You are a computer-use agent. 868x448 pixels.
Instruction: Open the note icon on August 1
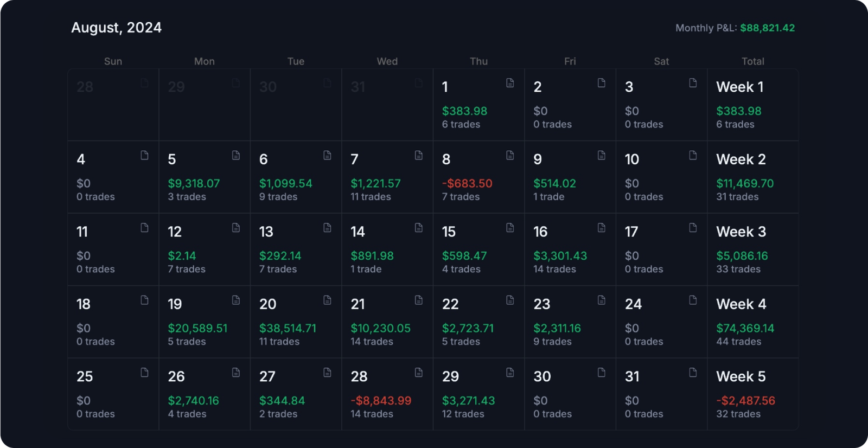point(510,83)
